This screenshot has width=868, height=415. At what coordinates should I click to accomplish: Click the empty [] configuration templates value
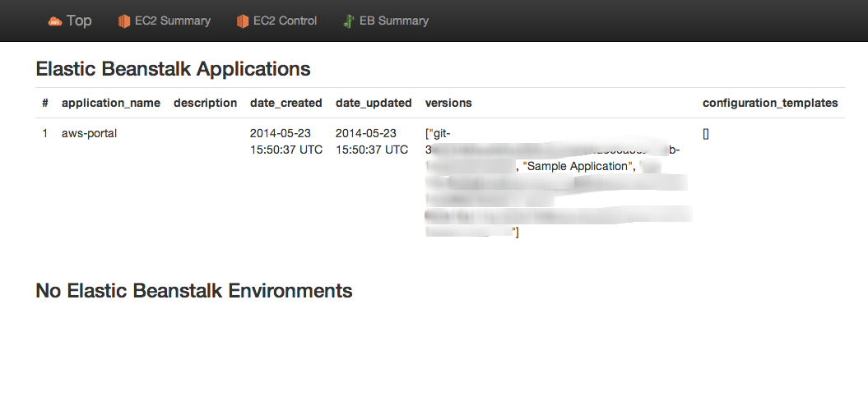[x=706, y=133]
